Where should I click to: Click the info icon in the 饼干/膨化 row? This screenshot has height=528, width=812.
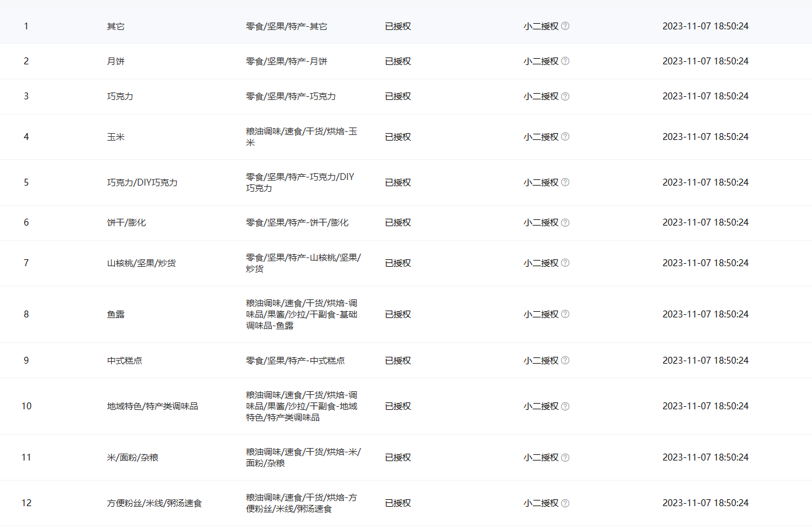[x=565, y=222]
